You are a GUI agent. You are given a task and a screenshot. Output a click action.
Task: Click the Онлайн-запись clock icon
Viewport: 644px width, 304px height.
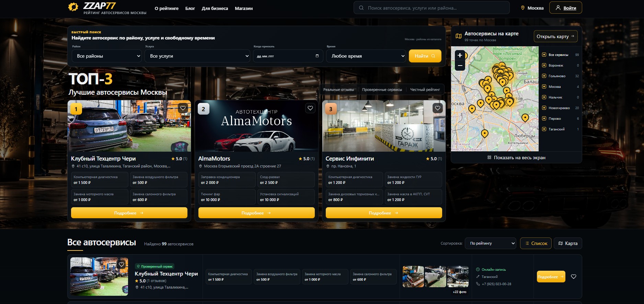(478, 269)
